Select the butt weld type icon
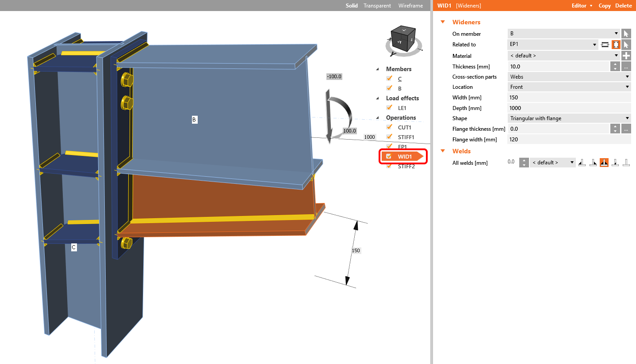The height and width of the screenshot is (364, 636). pos(626,162)
